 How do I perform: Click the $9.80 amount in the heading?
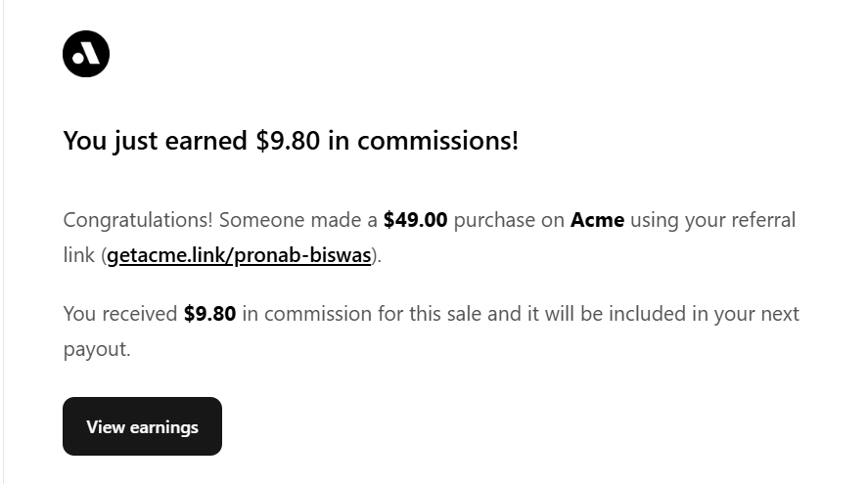point(288,141)
